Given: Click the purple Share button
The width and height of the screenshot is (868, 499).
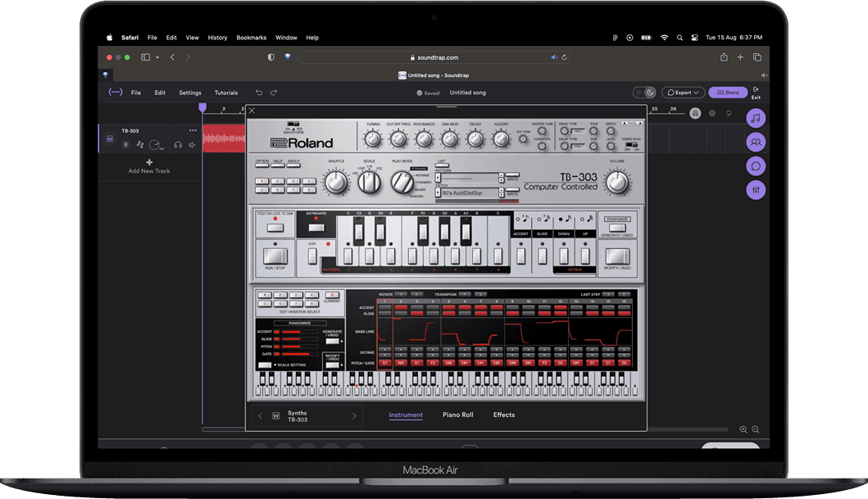Looking at the screenshot, I should pos(728,93).
